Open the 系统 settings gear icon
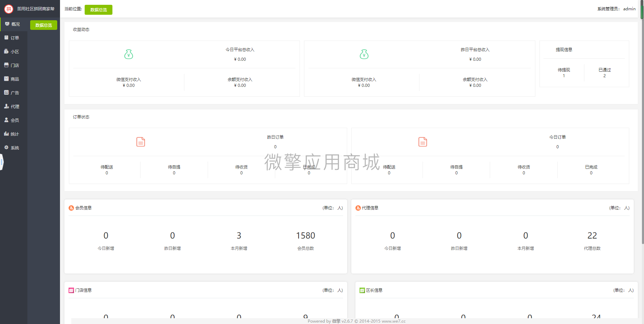This screenshot has height=324, width=644. click(x=6, y=148)
